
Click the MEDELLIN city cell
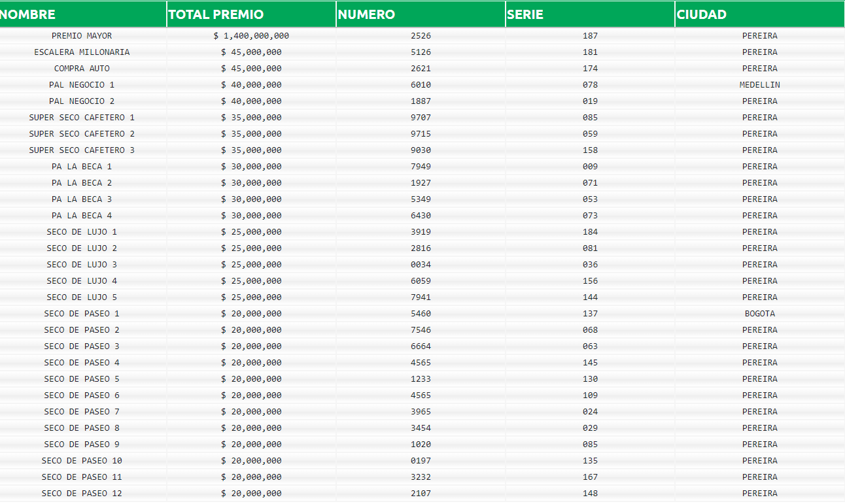click(x=759, y=85)
